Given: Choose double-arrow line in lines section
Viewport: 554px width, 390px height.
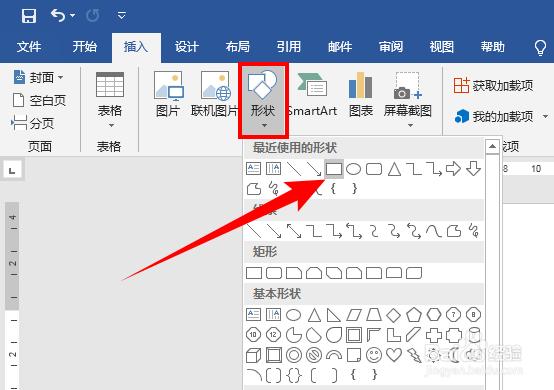Looking at the screenshot, I should click(294, 231).
